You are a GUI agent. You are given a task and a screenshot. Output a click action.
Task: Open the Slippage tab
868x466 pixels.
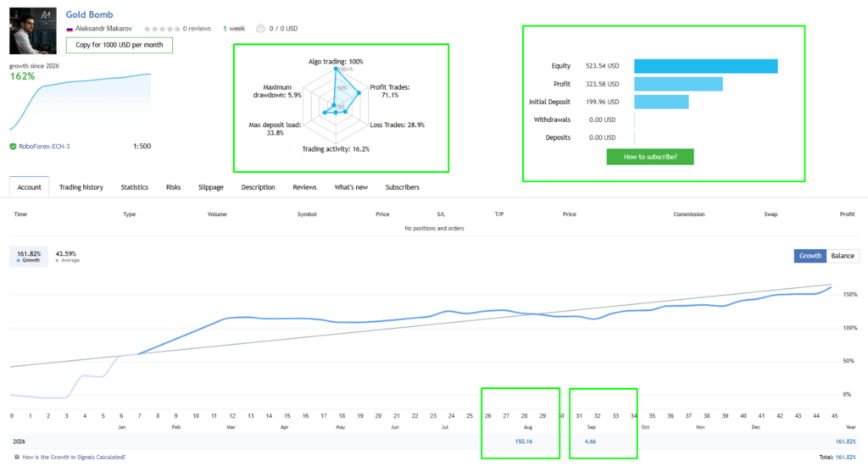pyautogui.click(x=211, y=187)
